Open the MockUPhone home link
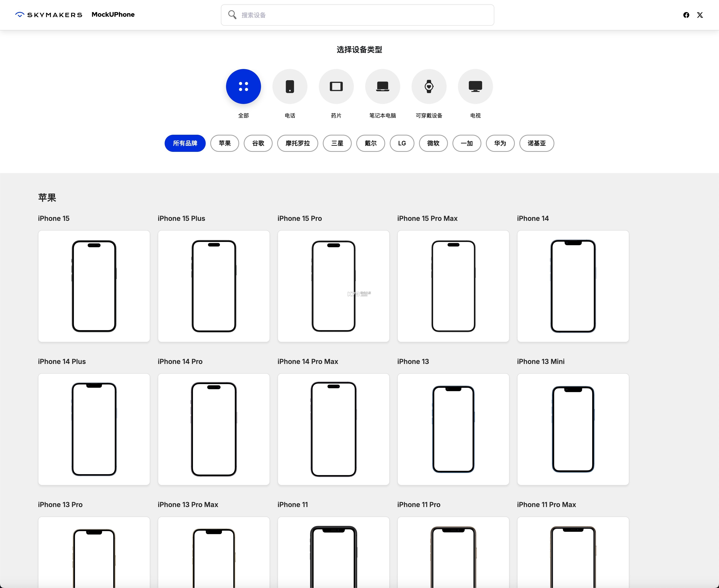Image resolution: width=719 pixels, height=588 pixels. pos(113,15)
